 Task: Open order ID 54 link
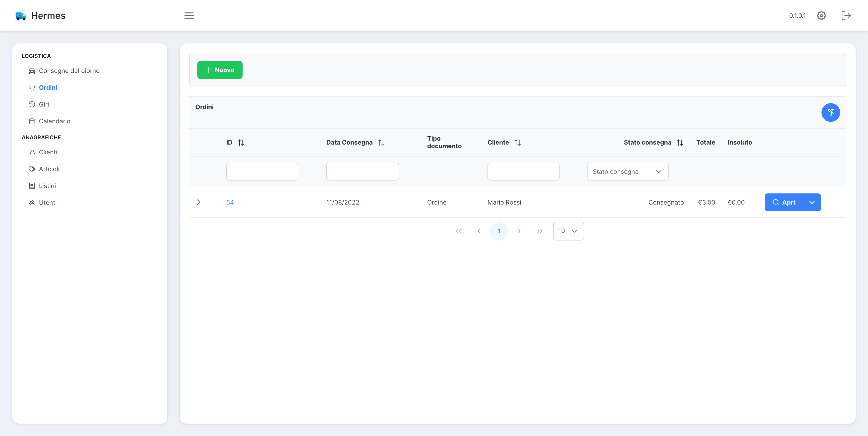pos(230,202)
